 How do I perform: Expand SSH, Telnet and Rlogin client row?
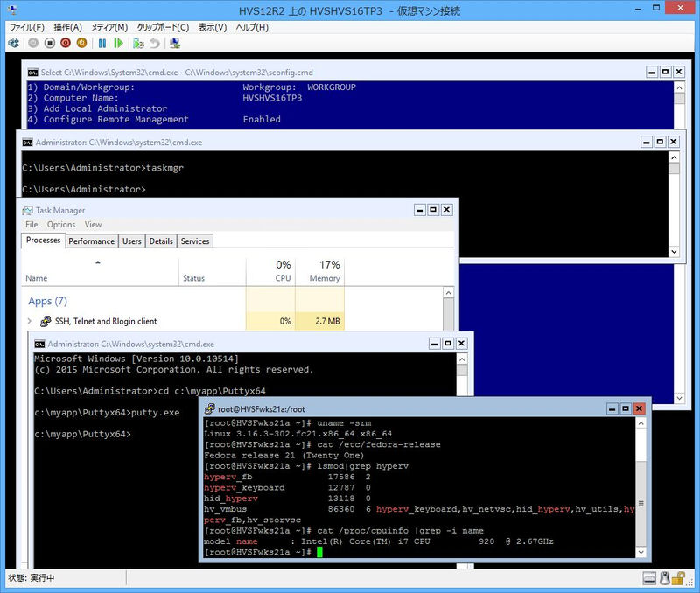[x=30, y=321]
